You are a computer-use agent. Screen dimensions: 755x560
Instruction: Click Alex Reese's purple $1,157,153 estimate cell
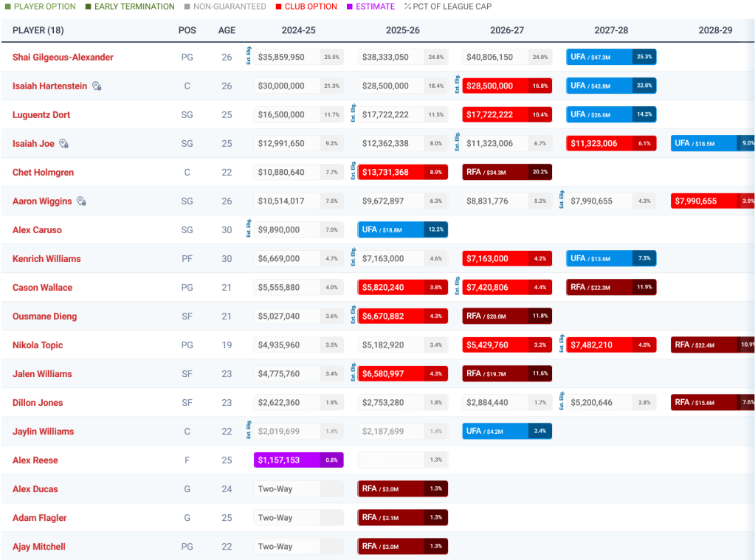(x=298, y=460)
